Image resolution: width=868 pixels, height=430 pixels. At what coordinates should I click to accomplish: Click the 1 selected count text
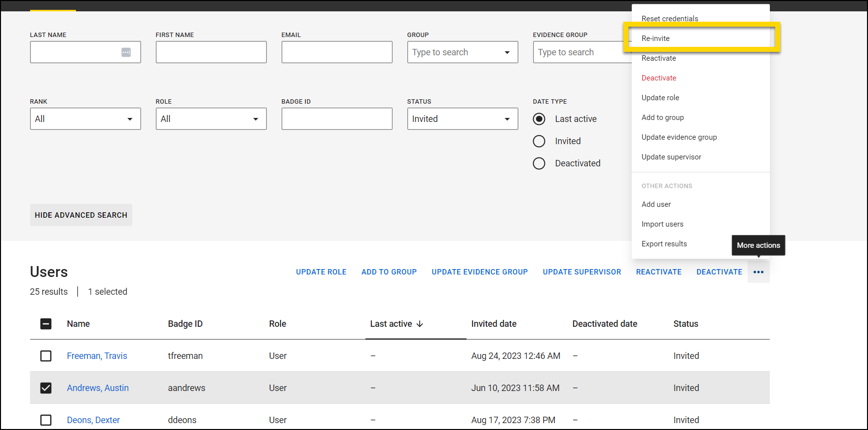point(108,292)
